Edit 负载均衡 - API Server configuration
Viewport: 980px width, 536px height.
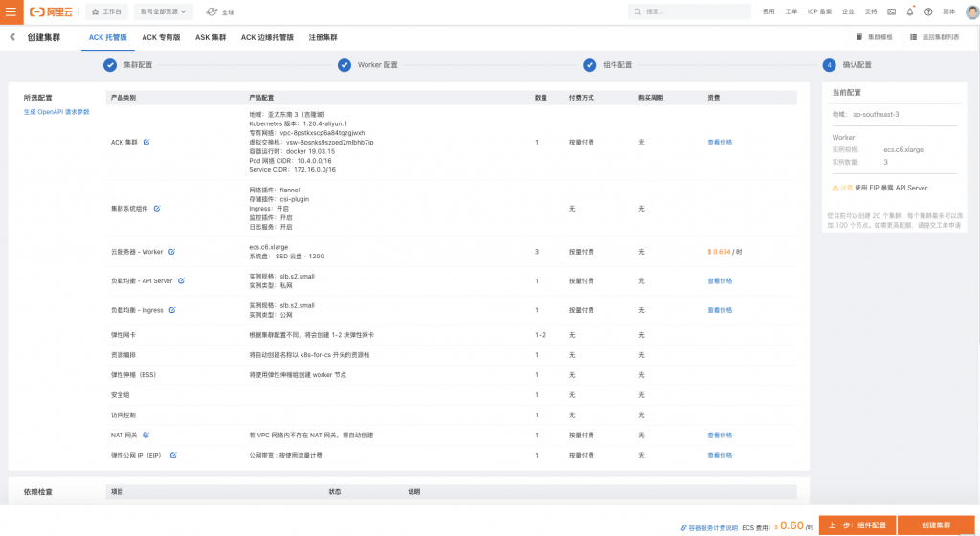(x=181, y=280)
